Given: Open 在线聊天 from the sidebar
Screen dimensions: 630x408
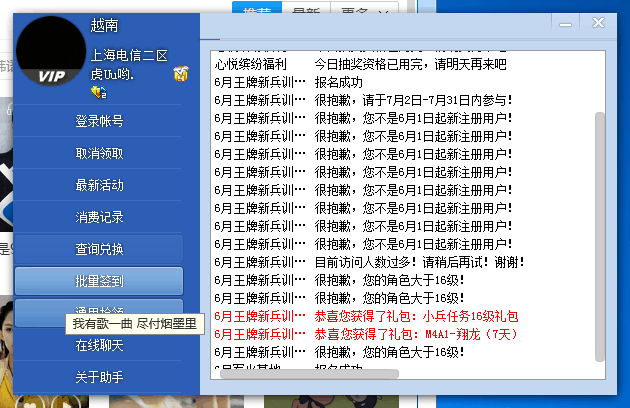Looking at the screenshot, I should click(x=99, y=345).
